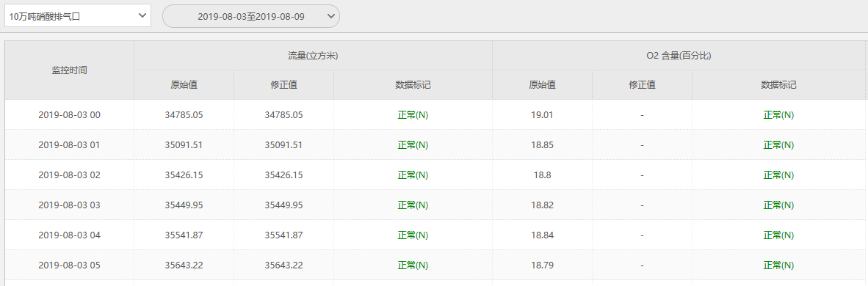The image size is (868, 286).
Task: Select the 2019-08-03 03 time cell
Action: click(69, 205)
